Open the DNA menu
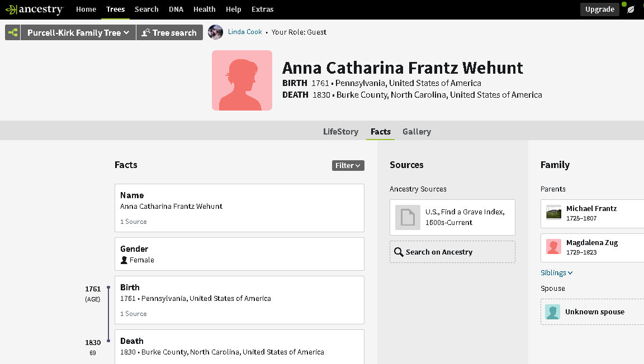The width and height of the screenshot is (644, 364). coord(176,9)
